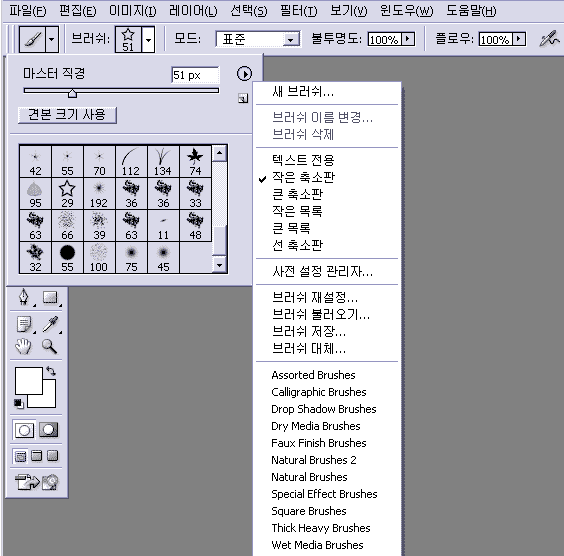Viewport: 564px width, 556px height.
Task: Switch to Standard mode editing
Action: click(x=24, y=430)
